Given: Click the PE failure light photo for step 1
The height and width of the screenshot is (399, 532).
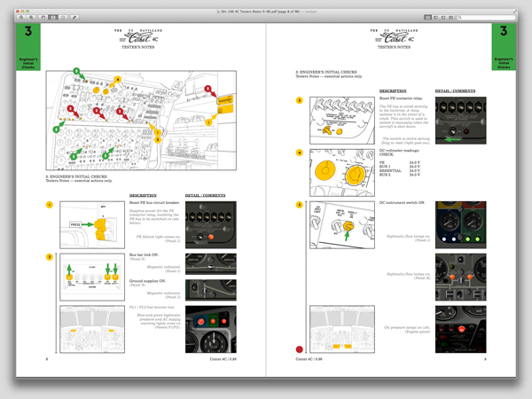Looking at the screenshot, I should click(211, 225).
